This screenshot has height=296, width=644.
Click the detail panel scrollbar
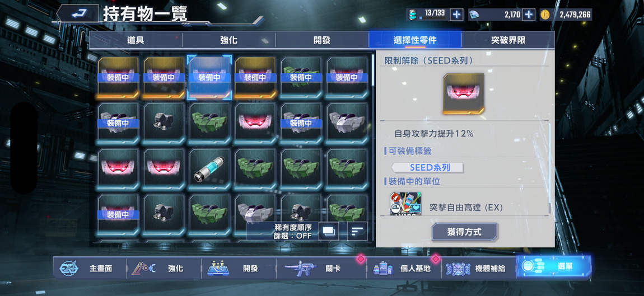[x=549, y=167]
